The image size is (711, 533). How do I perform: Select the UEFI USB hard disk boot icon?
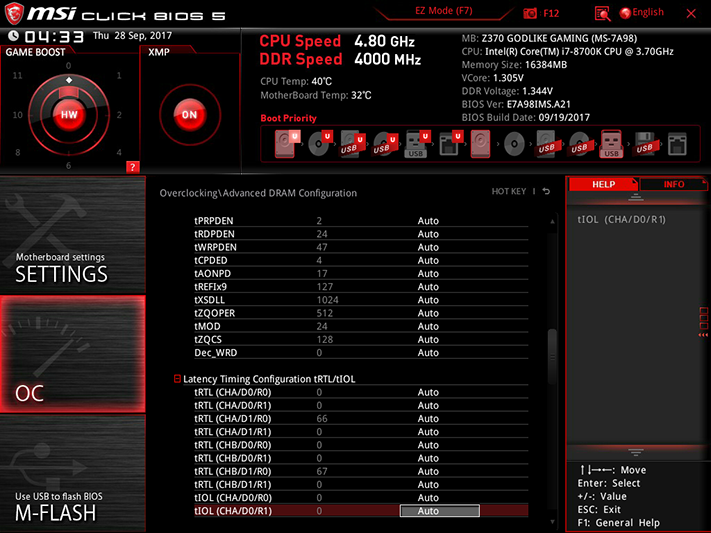(x=352, y=144)
